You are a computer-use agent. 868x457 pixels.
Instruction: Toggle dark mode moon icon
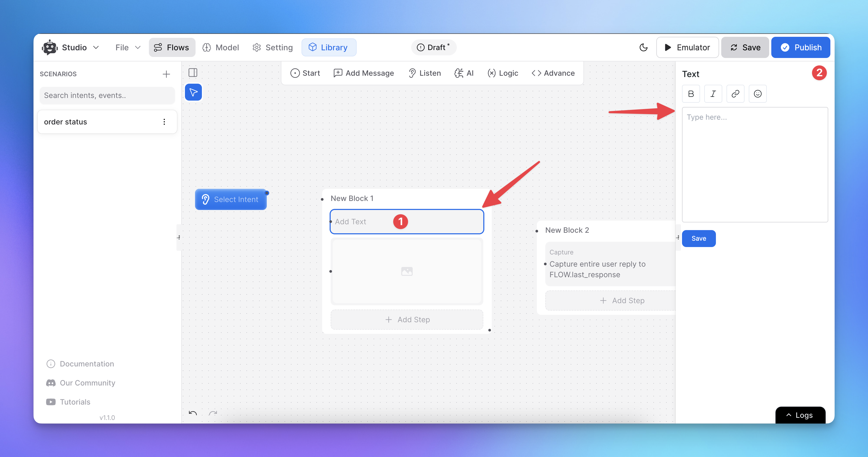(x=643, y=47)
